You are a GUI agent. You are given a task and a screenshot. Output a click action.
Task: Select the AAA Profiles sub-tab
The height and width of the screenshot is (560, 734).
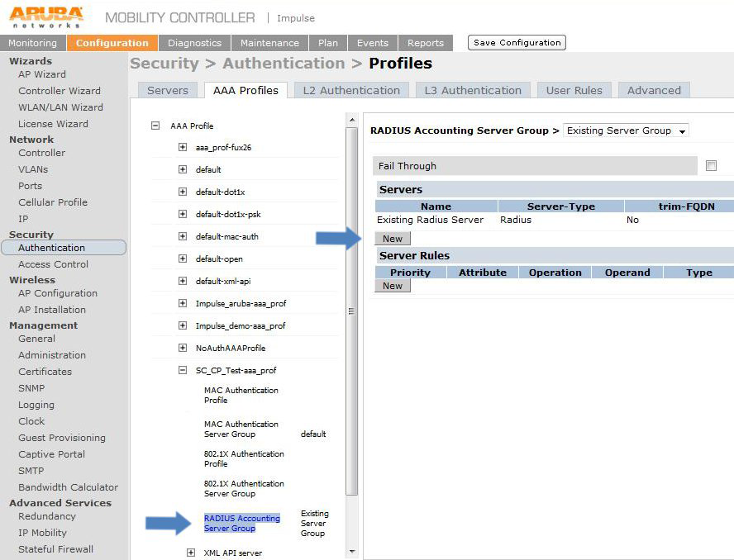tap(245, 90)
